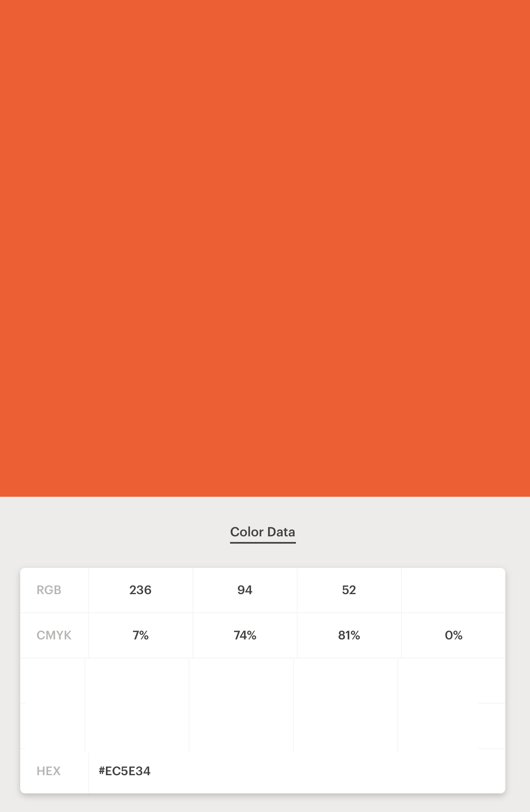The height and width of the screenshot is (812, 530).
Task: Click the large orange color swatch
Action: [265, 248]
